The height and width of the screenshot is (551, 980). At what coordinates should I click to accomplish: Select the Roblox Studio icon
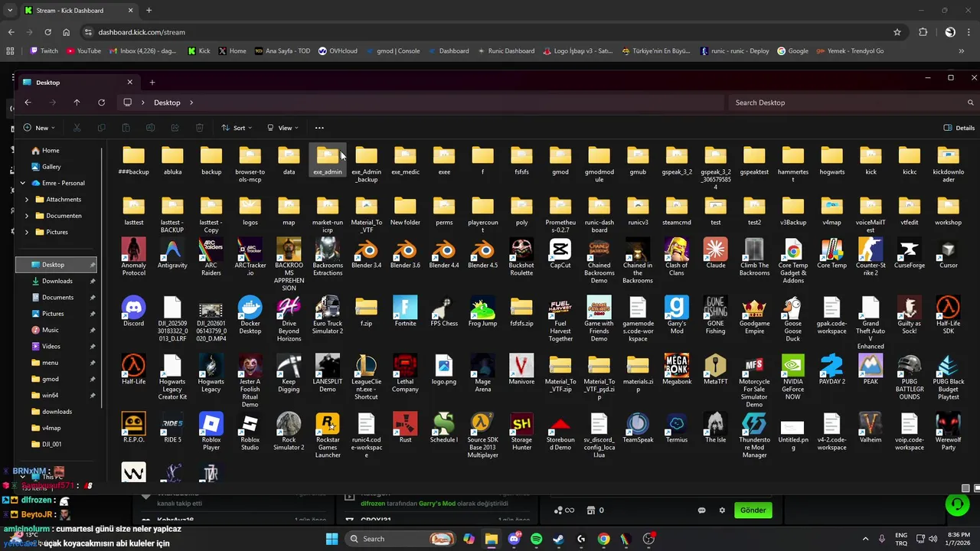(250, 432)
